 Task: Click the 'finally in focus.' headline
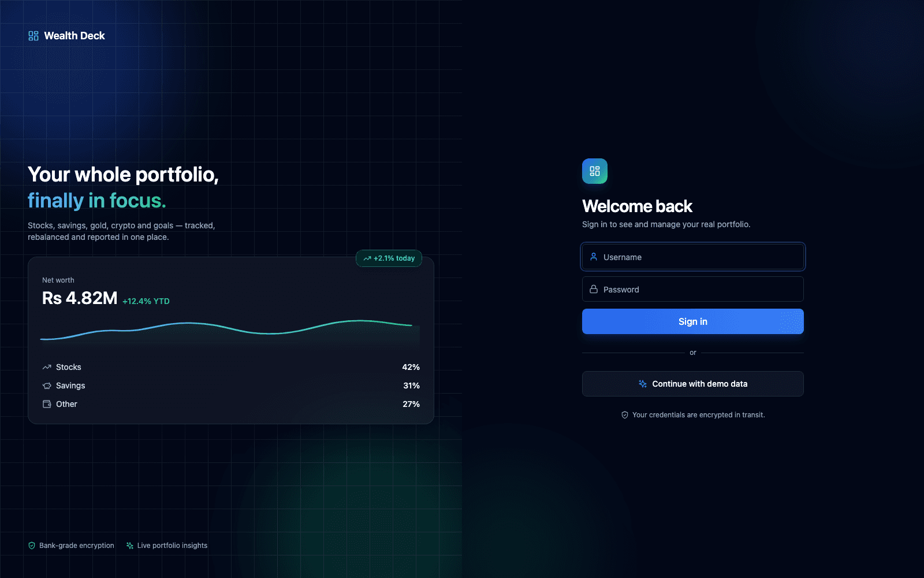click(x=97, y=201)
